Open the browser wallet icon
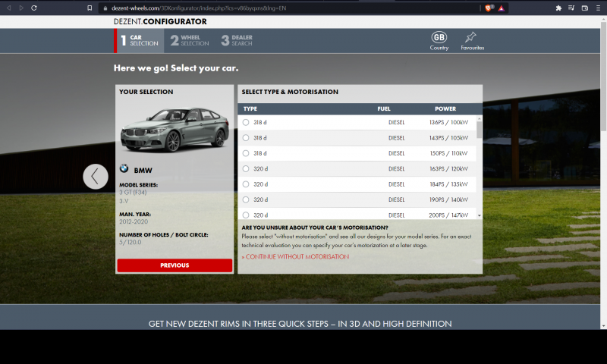Screen dimensions: 607x364 click(x=584, y=8)
